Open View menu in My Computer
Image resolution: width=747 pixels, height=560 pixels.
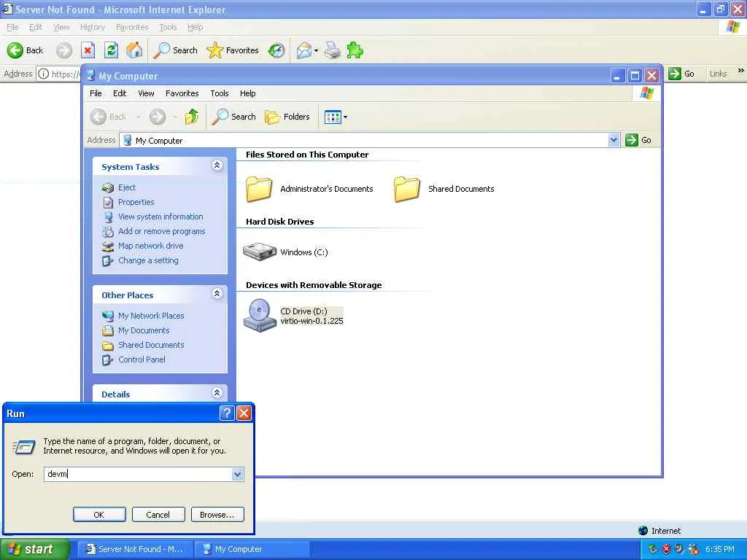[x=146, y=93]
